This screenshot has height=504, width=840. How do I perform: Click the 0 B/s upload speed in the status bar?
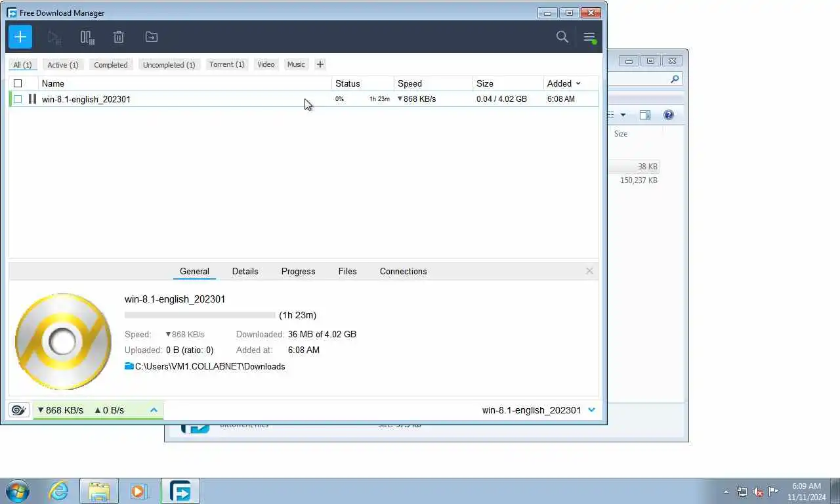[x=109, y=410]
